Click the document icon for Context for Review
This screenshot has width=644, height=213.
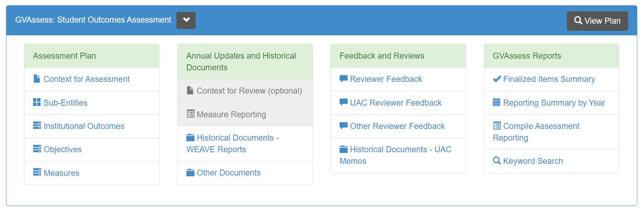coord(190,91)
